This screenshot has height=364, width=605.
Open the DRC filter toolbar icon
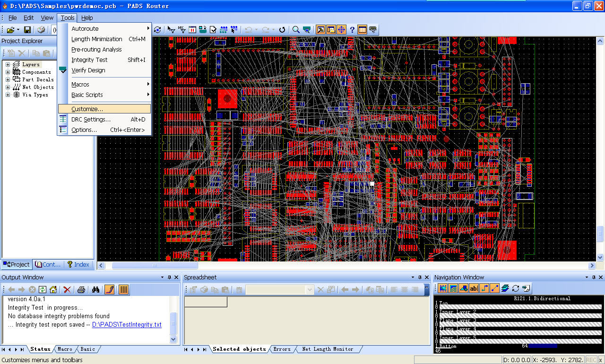point(182,30)
